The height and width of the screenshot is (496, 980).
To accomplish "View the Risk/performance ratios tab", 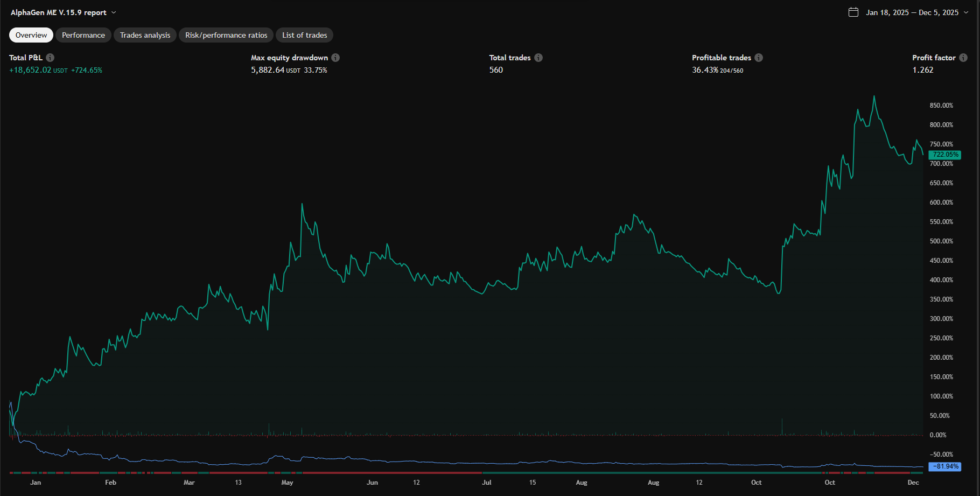I will 226,35.
